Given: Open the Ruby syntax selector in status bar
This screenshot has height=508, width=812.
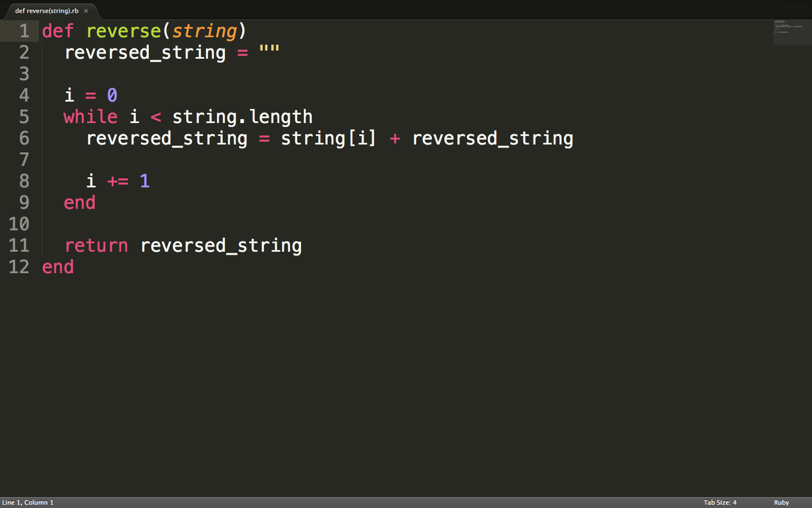Looking at the screenshot, I should coord(781,502).
